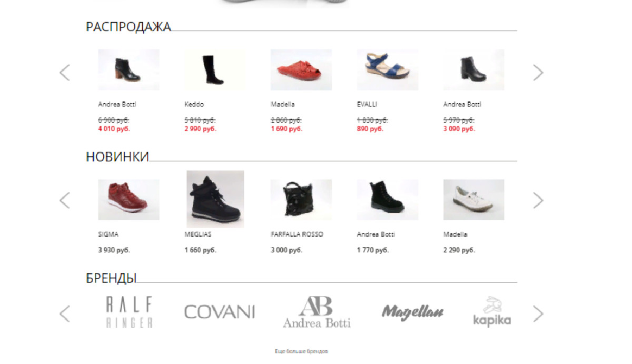Screen dimensions: 632x364
Task: Go to previous Новинки products
Action: coord(64,200)
